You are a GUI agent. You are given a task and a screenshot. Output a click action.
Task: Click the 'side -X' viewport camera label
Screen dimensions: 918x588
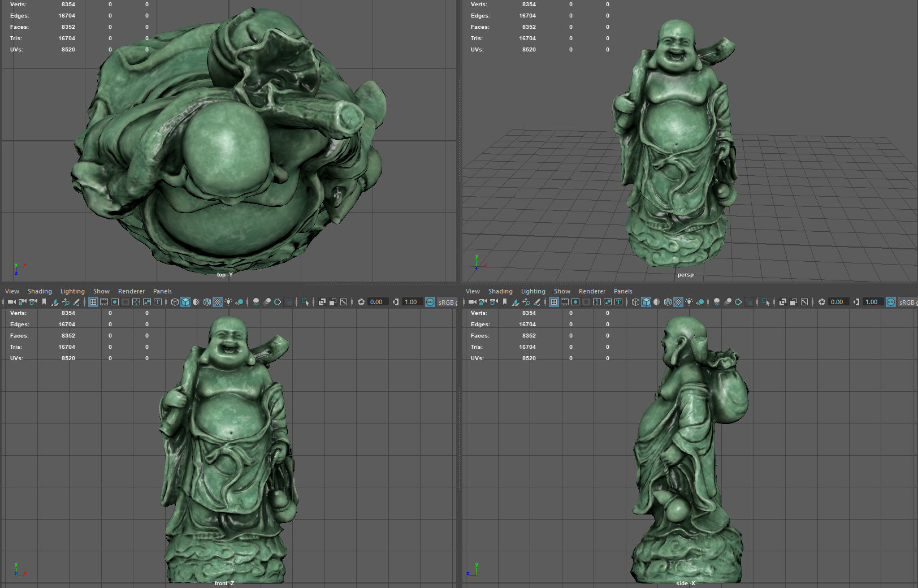pyautogui.click(x=685, y=583)
